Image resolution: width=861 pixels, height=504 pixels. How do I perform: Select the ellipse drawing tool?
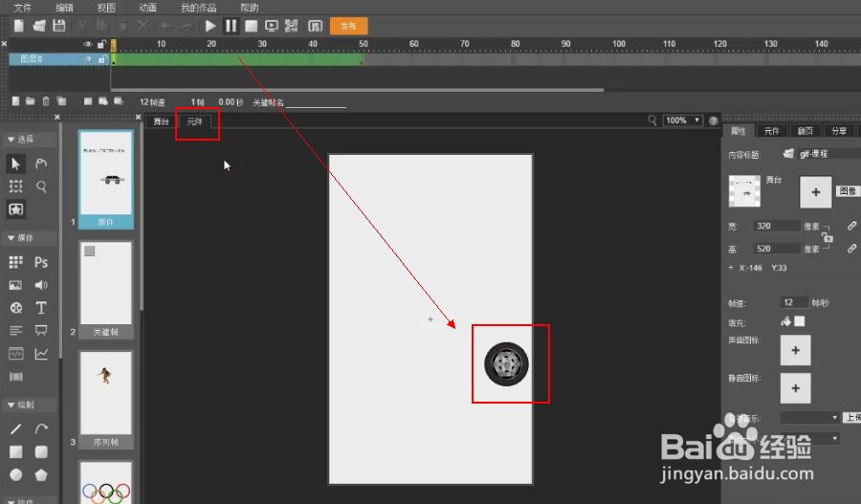coord(16,475)
